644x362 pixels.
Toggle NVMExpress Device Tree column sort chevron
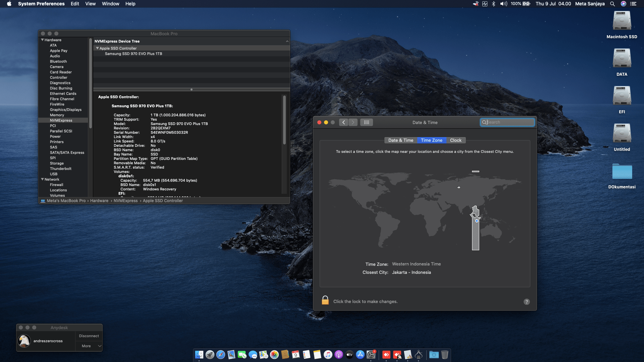tap(287, 41)
